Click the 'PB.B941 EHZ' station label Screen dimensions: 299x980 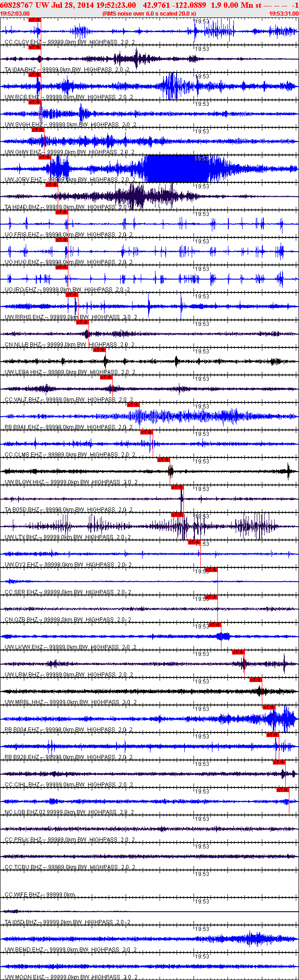(22, 427)
